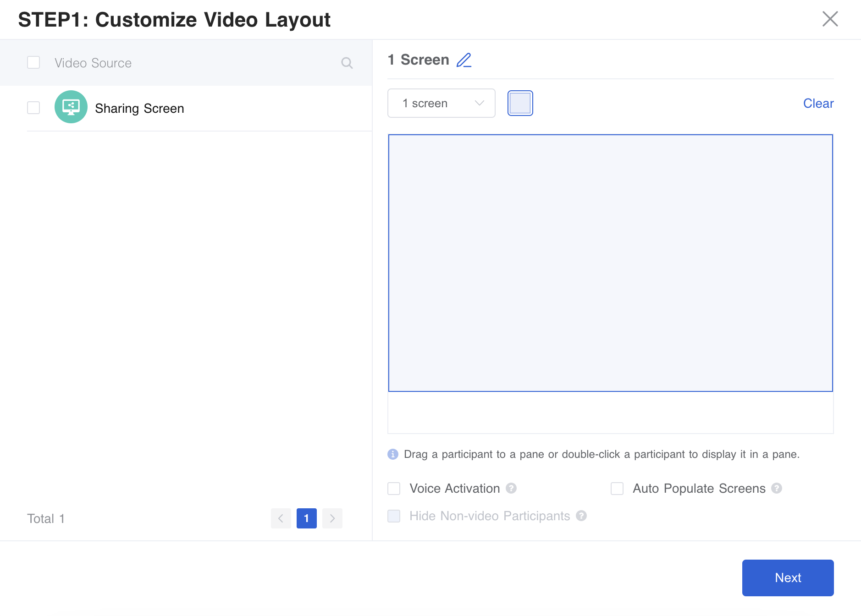The height and width of the screenshot is (616, 861).
Task: Select all with Video Source checkbox
Action: [33, 62]
